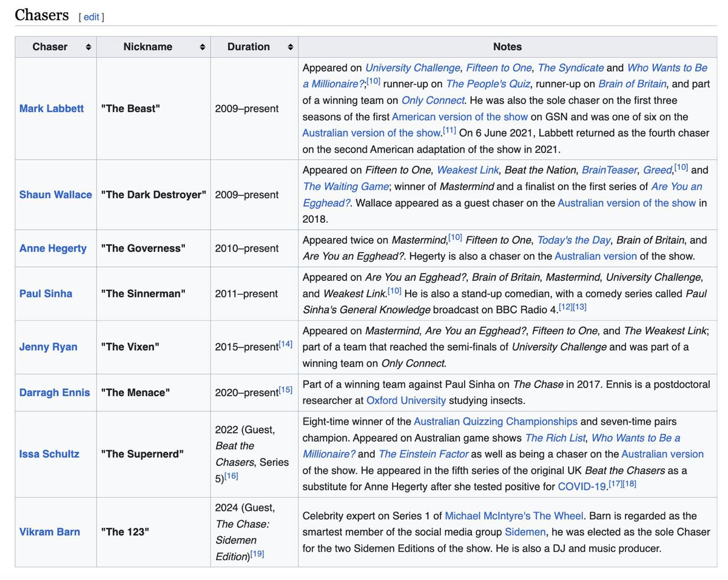
Task: Open The Einstein Factor link
Action: point(423,454)
